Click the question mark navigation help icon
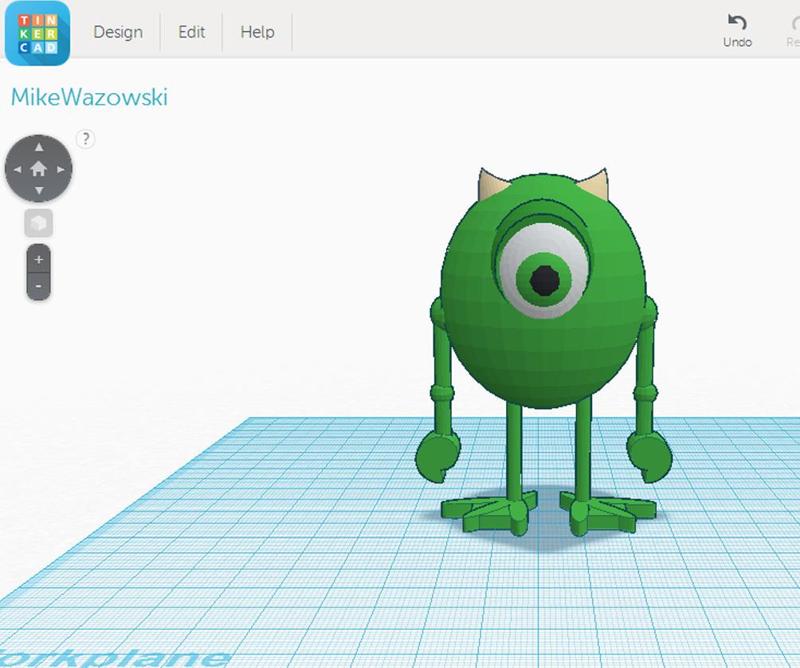800x668 pixels. point(86,139)
